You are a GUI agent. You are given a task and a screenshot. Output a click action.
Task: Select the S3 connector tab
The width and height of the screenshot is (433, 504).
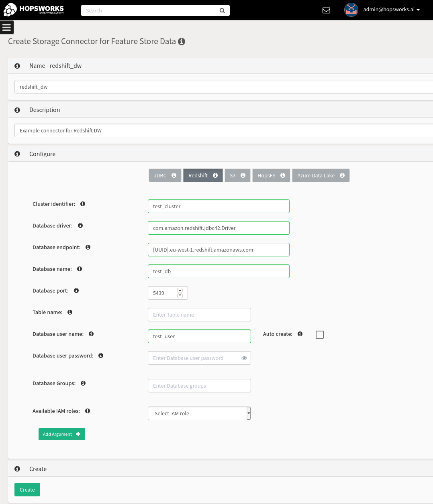237,175
